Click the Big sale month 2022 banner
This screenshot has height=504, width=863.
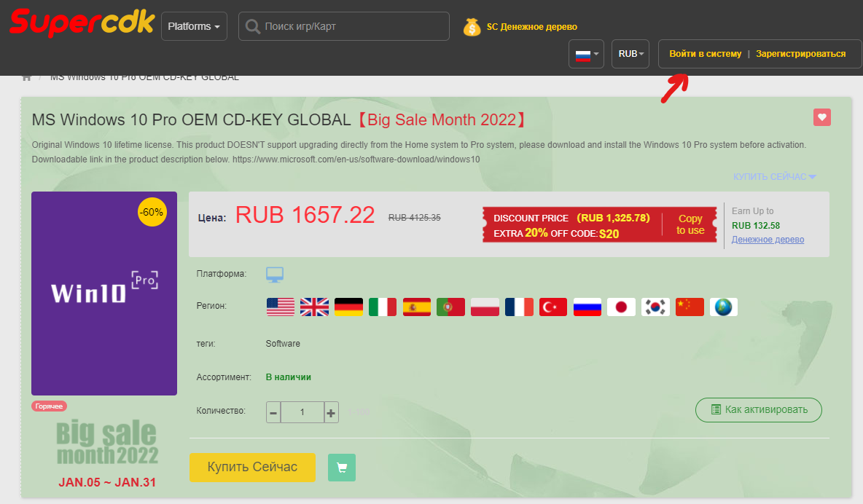click(x=107, y=442)
